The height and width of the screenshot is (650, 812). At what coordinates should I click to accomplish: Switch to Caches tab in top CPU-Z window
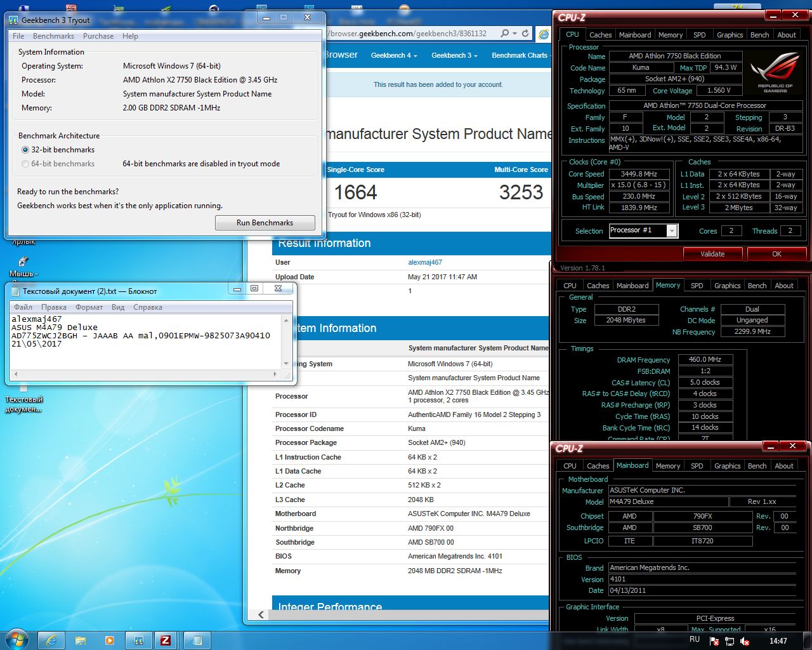pos(600,35)
